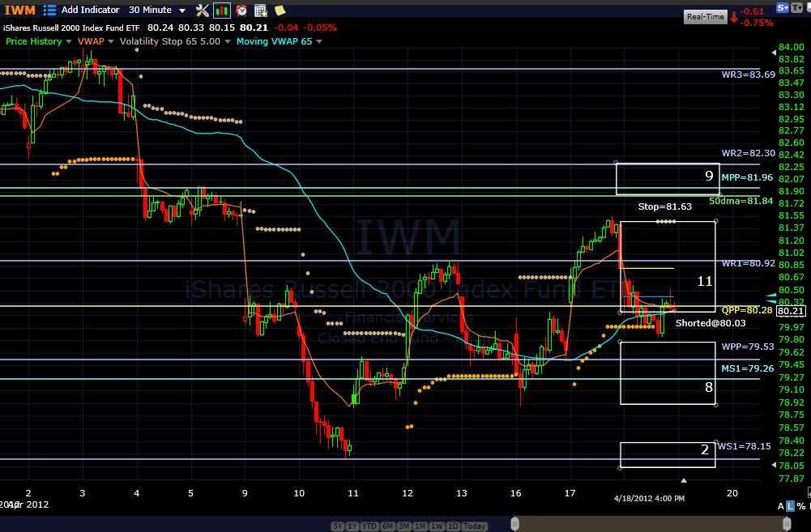Screen dimensions: 811x532
Task: Click the IWM ticker symbol field
Action: [19, 11]
